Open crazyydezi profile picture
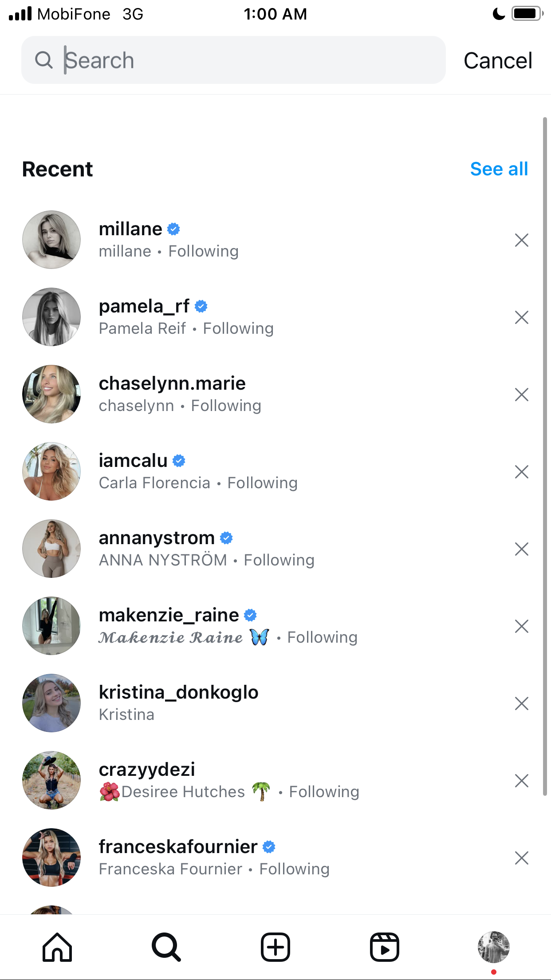 pos(51,780)
